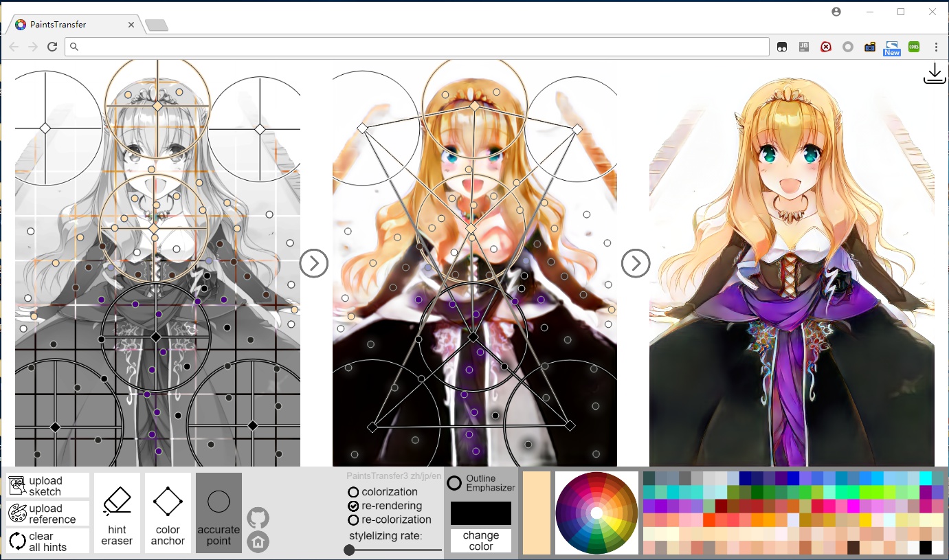Viewport: 949px width, 560px height.
Task: Download the result image via download icon
Action: point(935,74)
